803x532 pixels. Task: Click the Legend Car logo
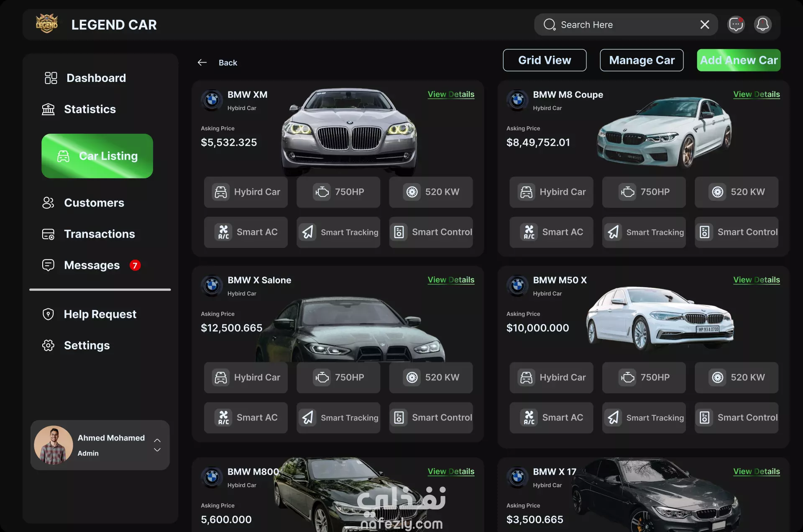[x=47, y=24]
